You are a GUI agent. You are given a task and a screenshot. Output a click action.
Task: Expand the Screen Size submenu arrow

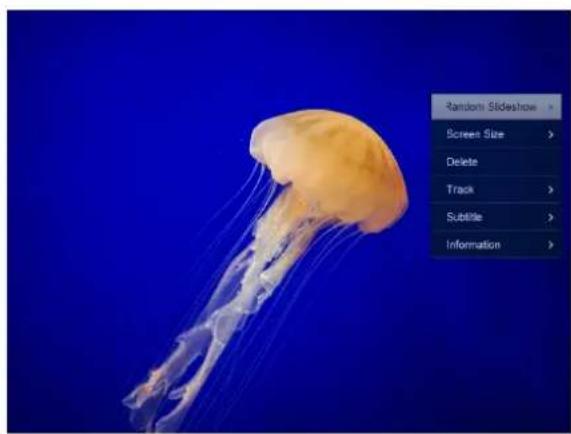[x=551, y=135]
